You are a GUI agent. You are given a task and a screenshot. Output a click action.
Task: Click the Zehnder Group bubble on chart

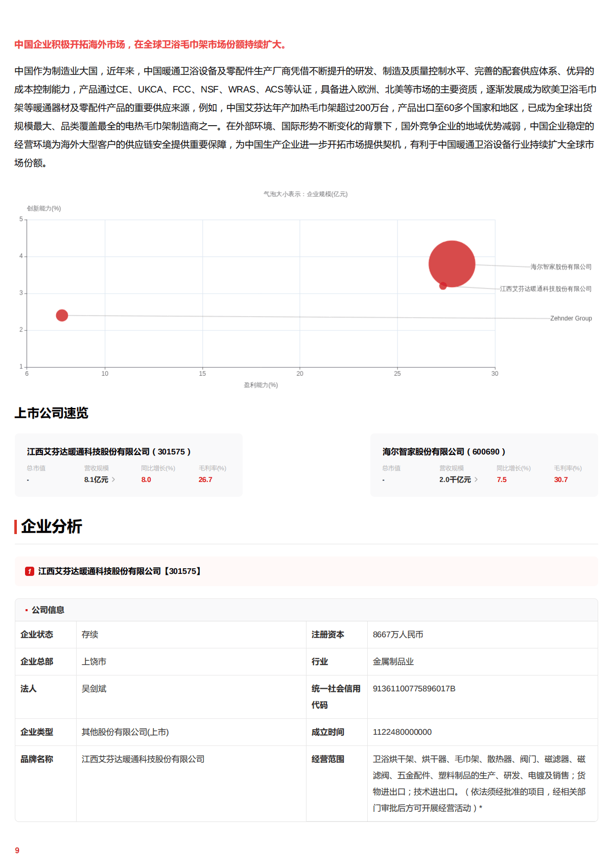point(62,316)
